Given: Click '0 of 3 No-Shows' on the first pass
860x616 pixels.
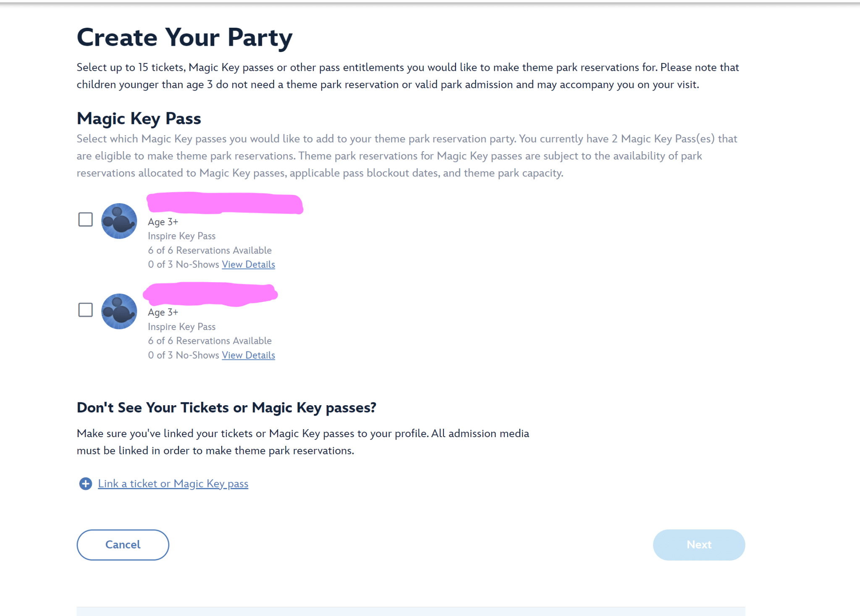Looking at the screenshot, I should 184,264.
